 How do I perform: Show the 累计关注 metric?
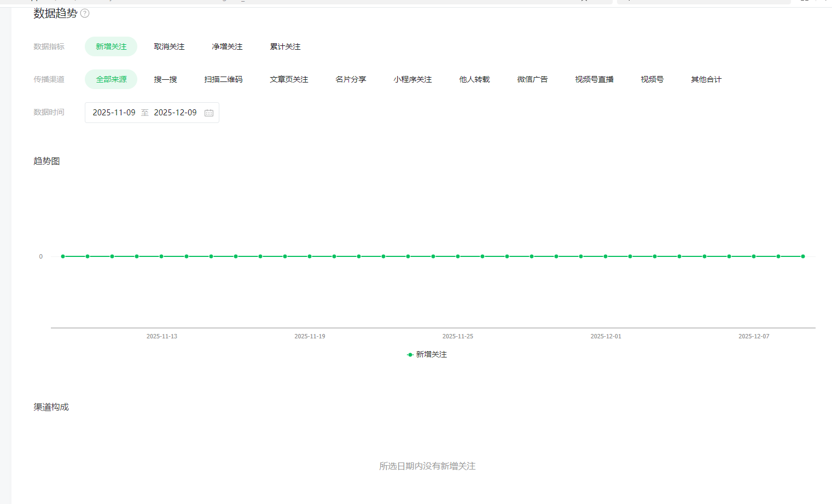coord(285,46)
